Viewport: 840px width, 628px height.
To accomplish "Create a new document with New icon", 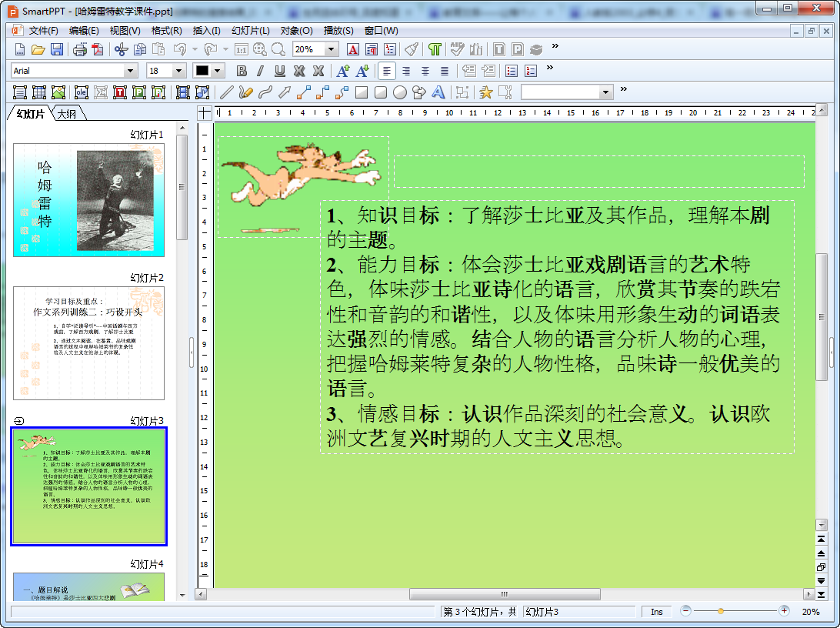I will click(x=20, y=50).
